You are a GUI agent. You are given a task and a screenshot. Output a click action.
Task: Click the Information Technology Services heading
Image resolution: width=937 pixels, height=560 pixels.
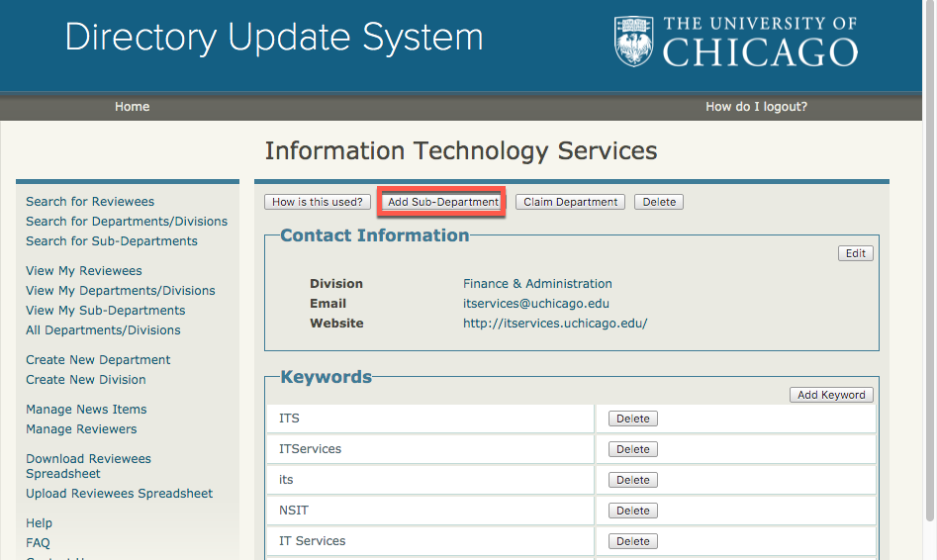[x=461, y=150]
